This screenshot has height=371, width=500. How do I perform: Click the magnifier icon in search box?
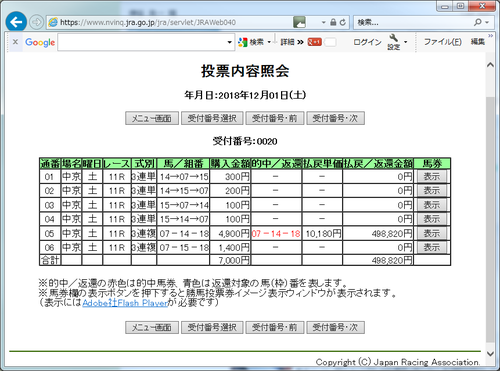click(x=477, y=22)
